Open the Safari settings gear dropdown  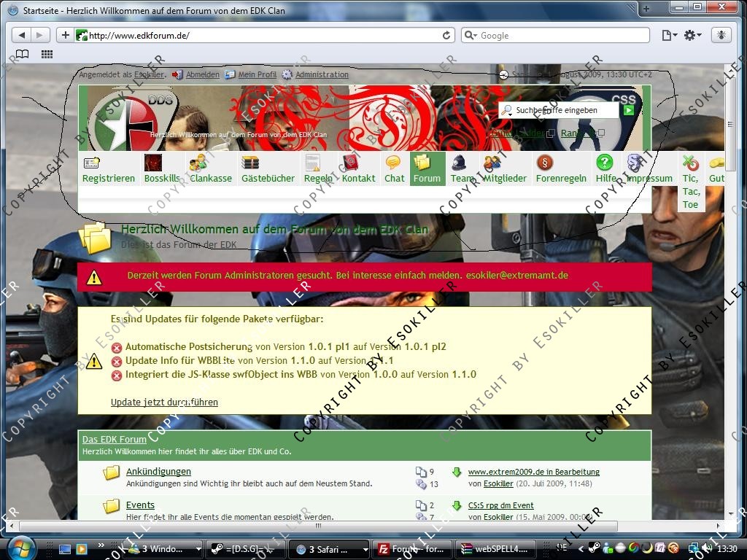(x=692, y=35)
